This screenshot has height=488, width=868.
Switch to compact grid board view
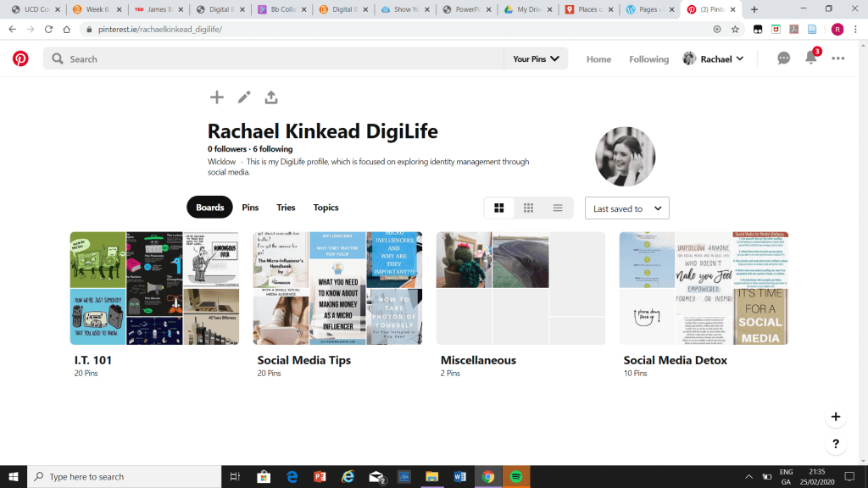coord(528,208)
